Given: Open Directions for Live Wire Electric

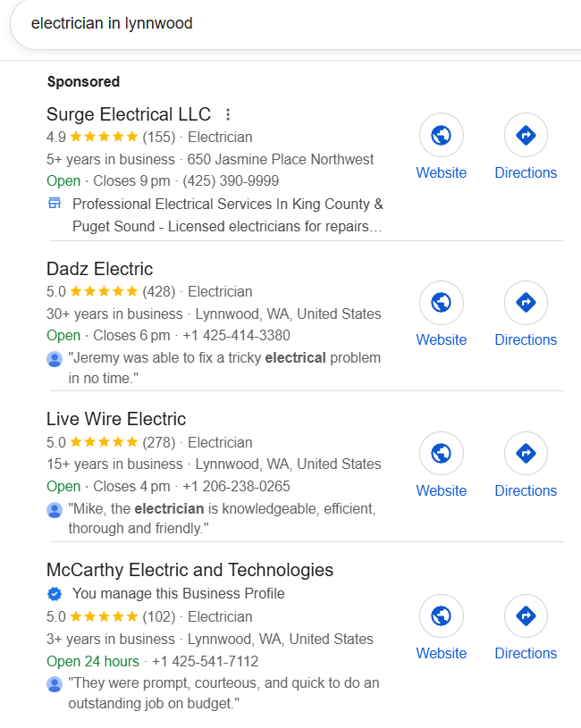Looking at the screenshot, I should tap(526, 454).
